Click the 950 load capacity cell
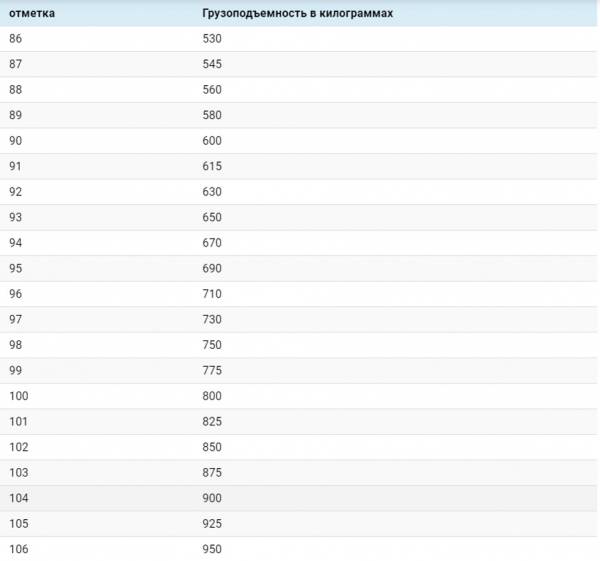This screenshot has height=561, width=600. click(x=212, y=549)
